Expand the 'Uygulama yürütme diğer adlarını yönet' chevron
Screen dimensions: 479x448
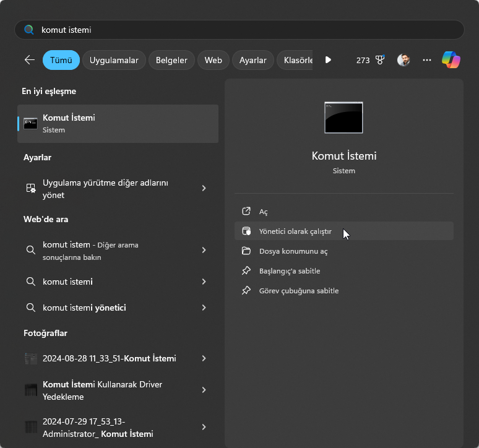[204, 188]
